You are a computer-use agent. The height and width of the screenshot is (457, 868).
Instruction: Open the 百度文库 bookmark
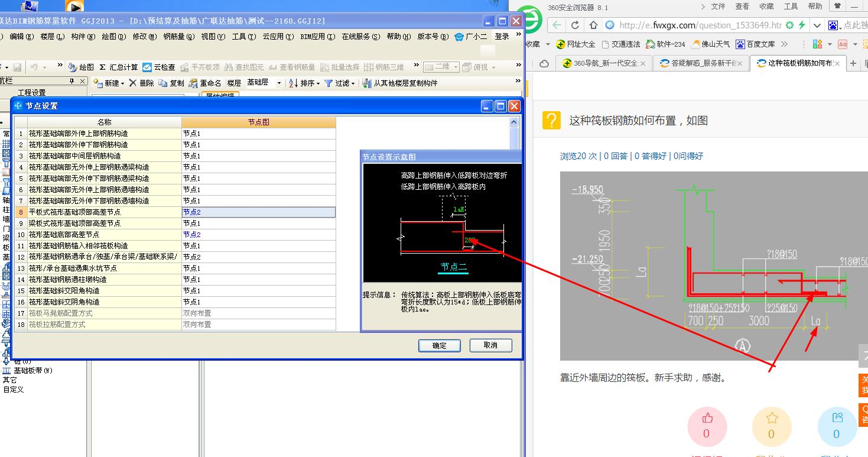click(x=755, y=44)
